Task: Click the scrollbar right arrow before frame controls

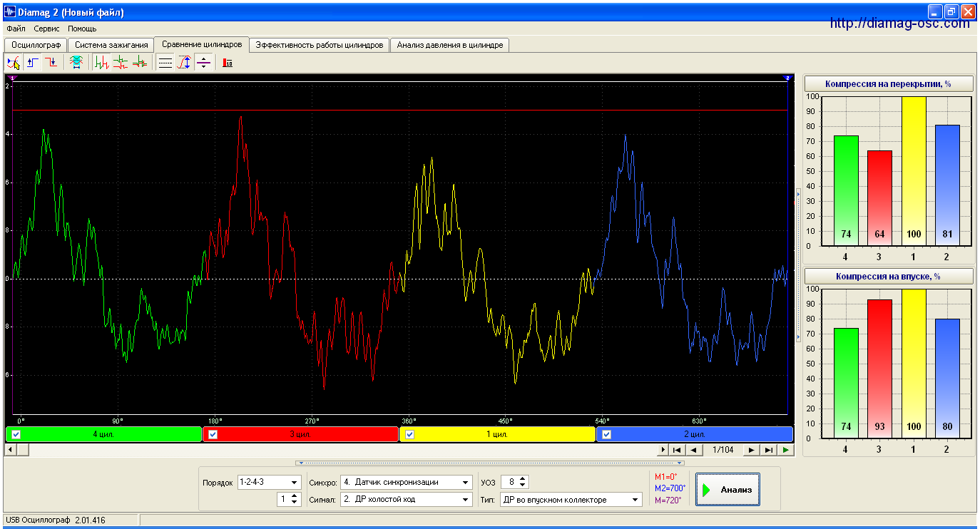Action: 663,450
